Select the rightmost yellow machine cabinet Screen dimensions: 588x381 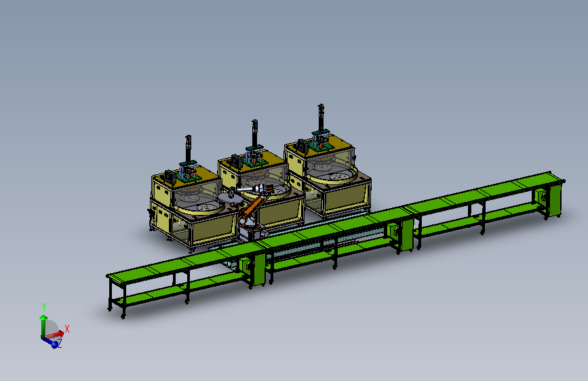tap(328, 176)
